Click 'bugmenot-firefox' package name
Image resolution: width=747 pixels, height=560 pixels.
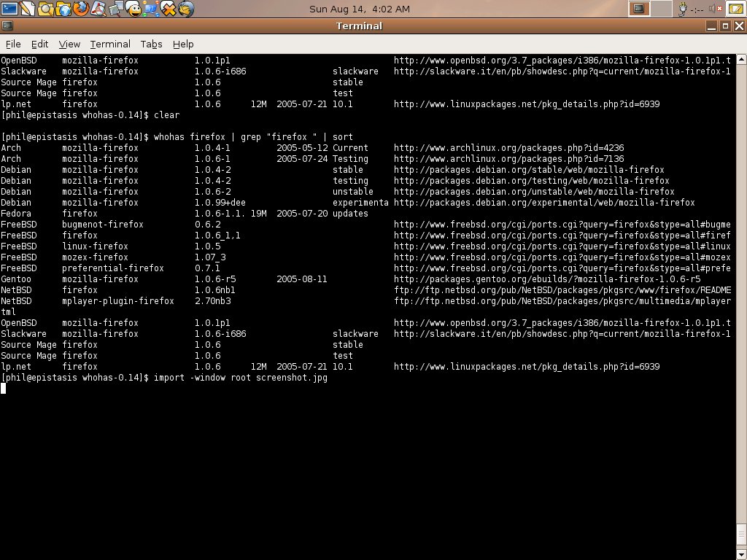point(102,225)
